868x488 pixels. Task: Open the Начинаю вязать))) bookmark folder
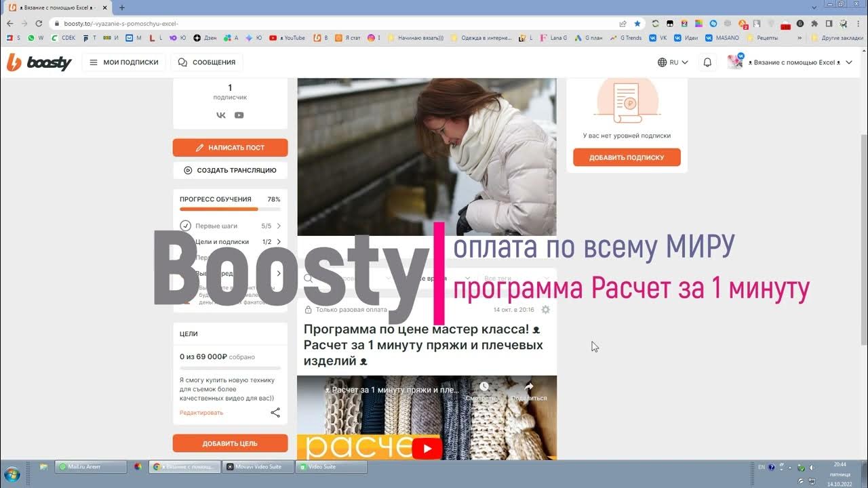coord(414,38)
